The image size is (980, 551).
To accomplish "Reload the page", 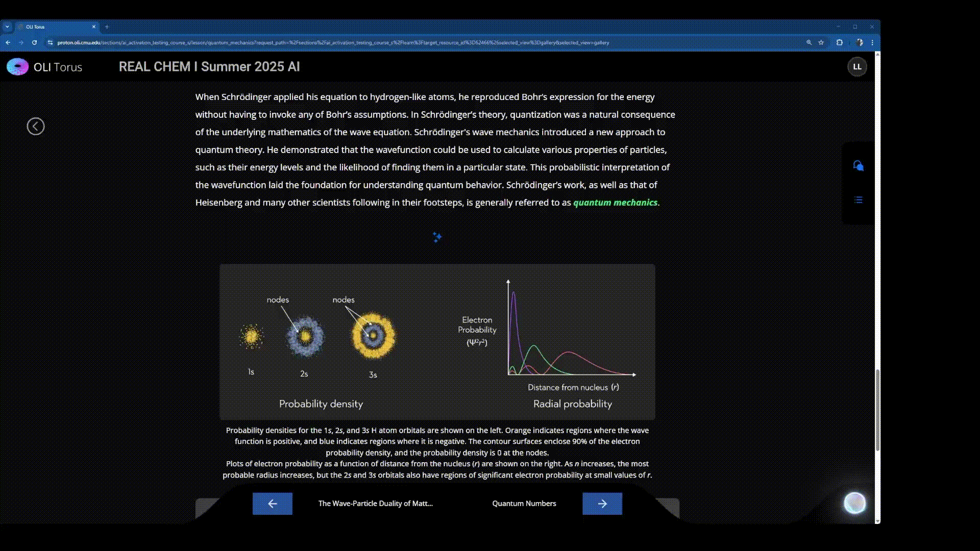I will 34,42.
